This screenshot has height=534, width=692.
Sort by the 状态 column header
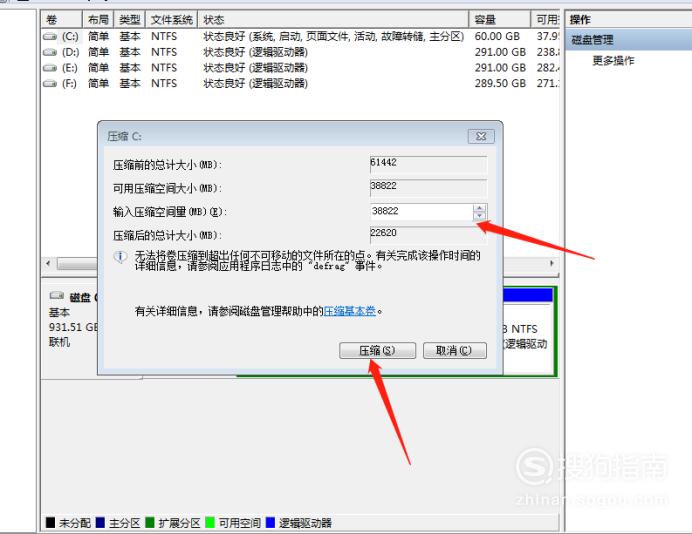(333, 19)
